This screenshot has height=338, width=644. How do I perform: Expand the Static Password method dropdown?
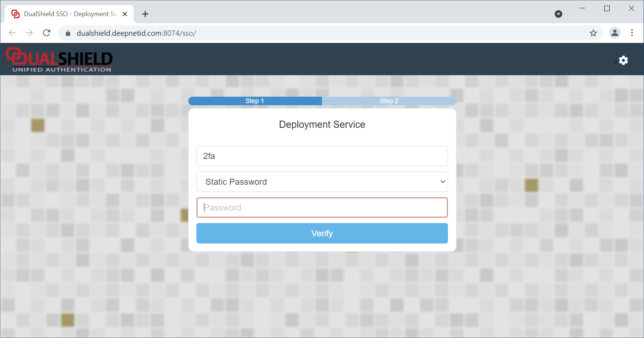[322, 182]
